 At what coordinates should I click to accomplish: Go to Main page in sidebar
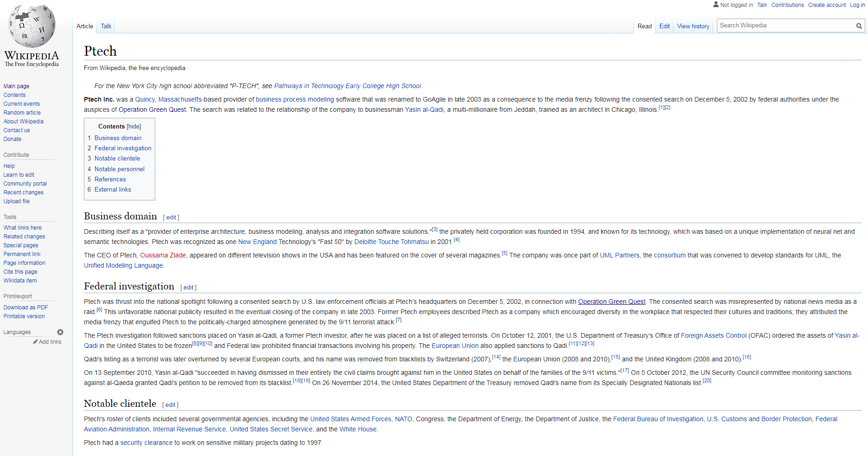pyautogui.click(x=16, y=86)
